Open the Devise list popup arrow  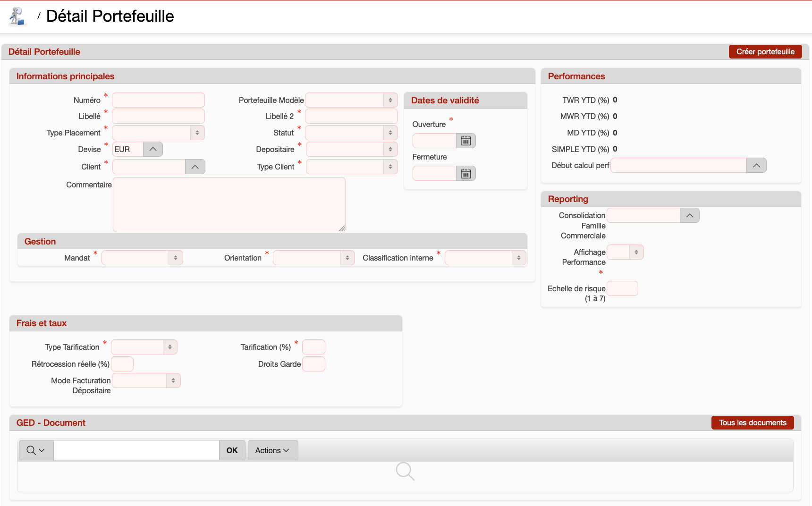(152, 149)
